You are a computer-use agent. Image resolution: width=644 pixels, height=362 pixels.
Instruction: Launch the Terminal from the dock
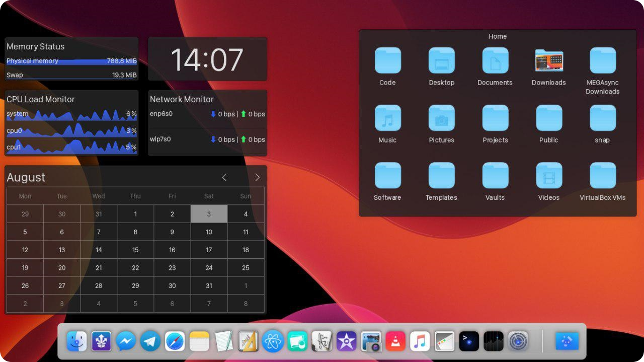[469, 341]
